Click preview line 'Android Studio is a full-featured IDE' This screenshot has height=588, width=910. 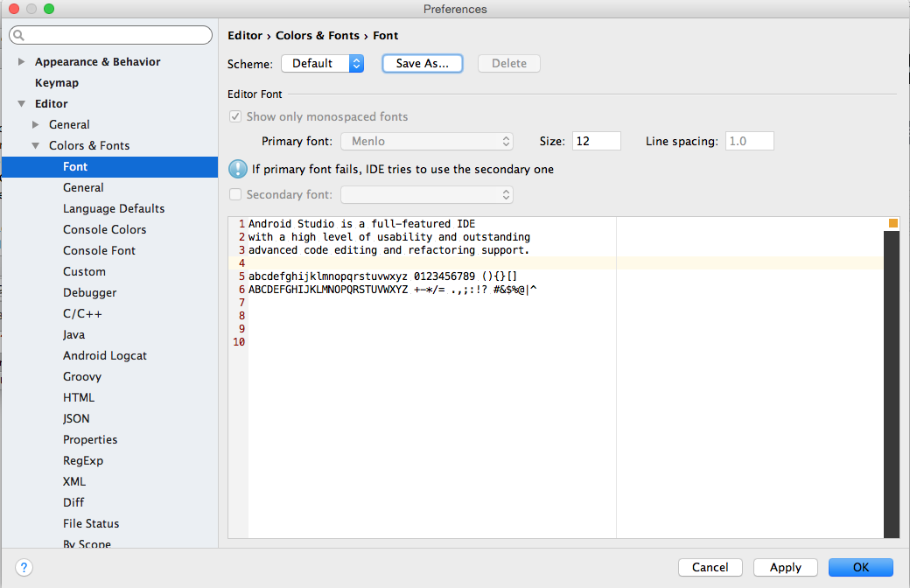[361, 223]
